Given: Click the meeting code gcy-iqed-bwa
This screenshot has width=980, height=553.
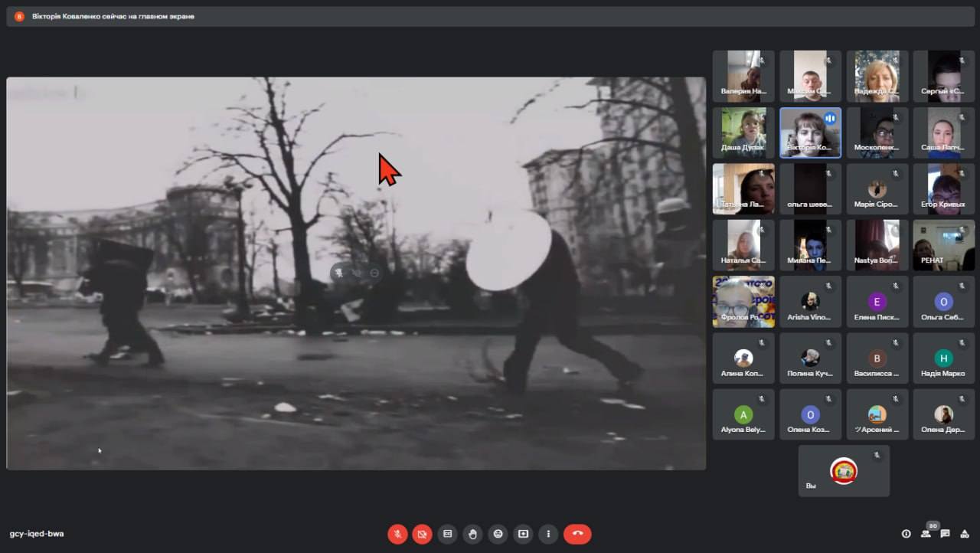Looking at the screenshot, I should [37, 534].
